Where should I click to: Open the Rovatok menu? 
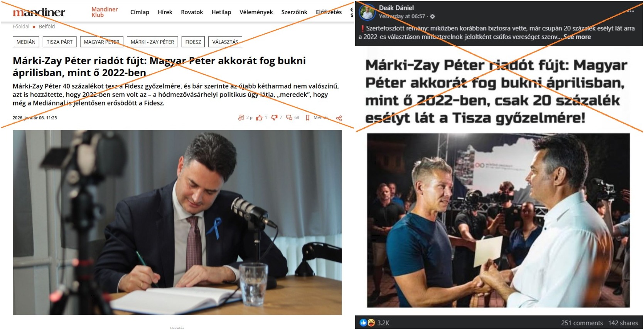[192, 12]
